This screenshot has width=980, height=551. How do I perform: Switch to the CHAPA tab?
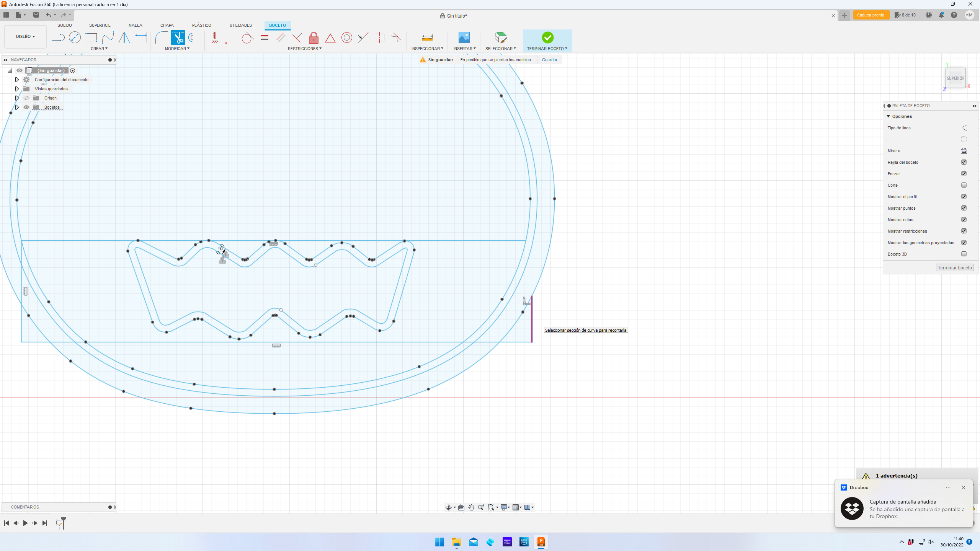167,25
